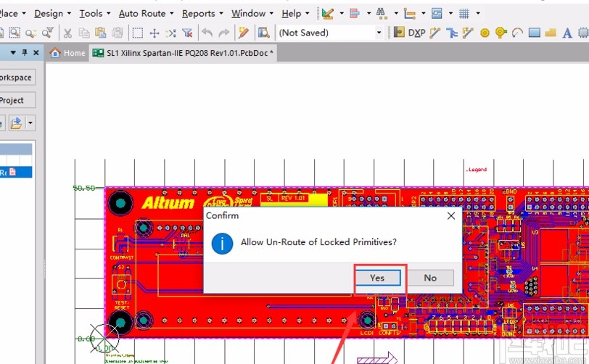Click the Undo arrow
589x364 pixels.
pyautogui.click(x=207, y=33)
